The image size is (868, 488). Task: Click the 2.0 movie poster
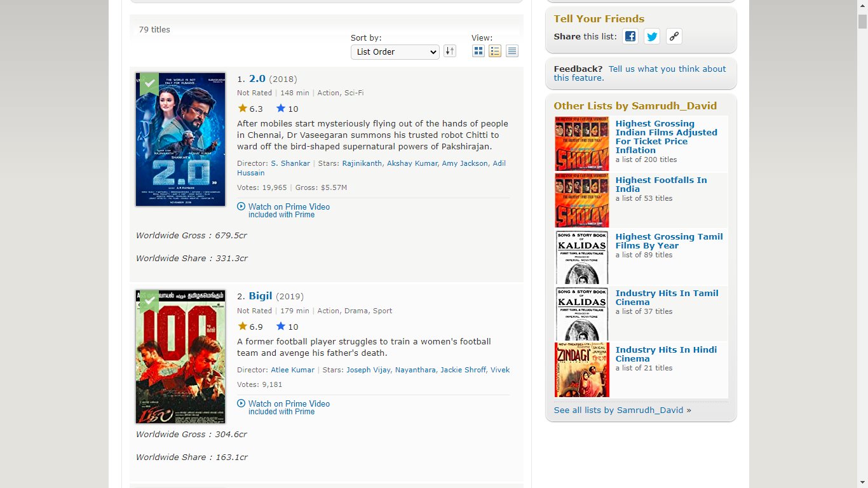click(180, 139)
